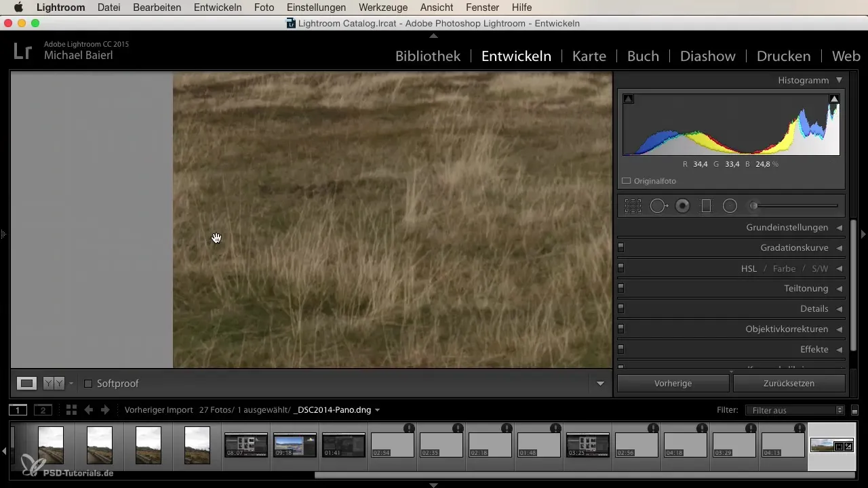Select the Spot Removal tool
Screen dimensions: 868x488
tap(658, 206)
